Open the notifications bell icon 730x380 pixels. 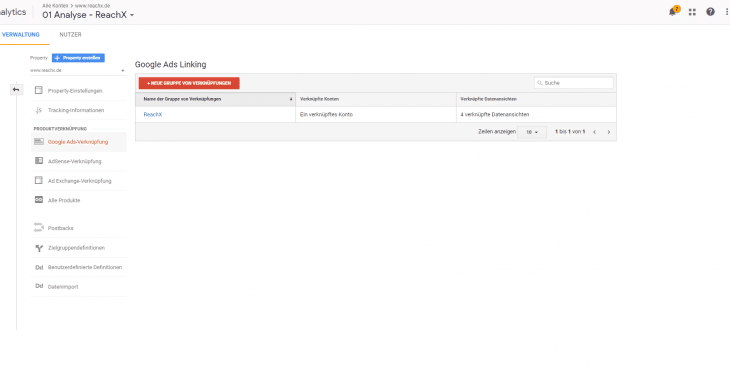point(673,12)
